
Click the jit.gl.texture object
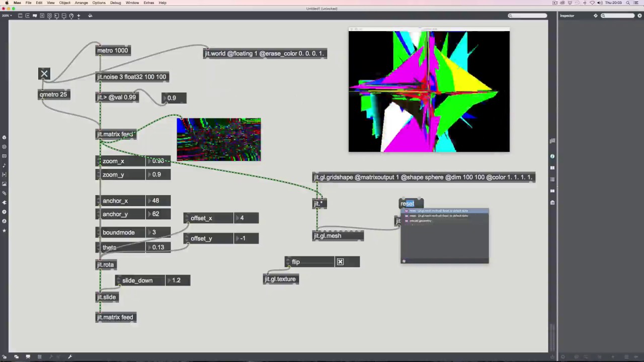tap(281, 279)
